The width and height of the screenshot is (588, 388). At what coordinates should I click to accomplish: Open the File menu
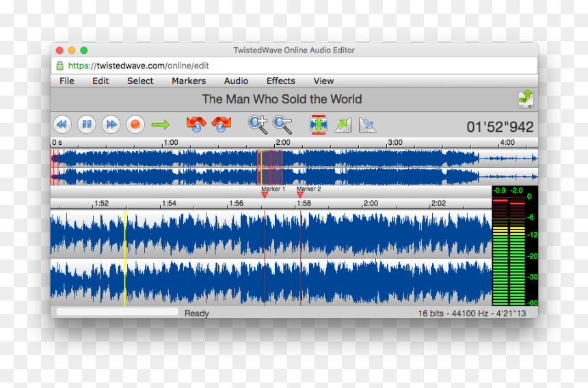[67, 81]
